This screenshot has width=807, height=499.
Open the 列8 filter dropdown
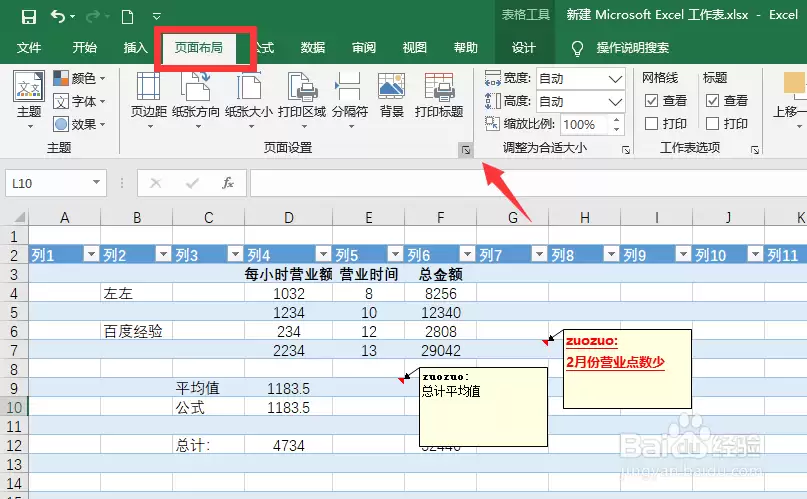(x=611, y=254)
